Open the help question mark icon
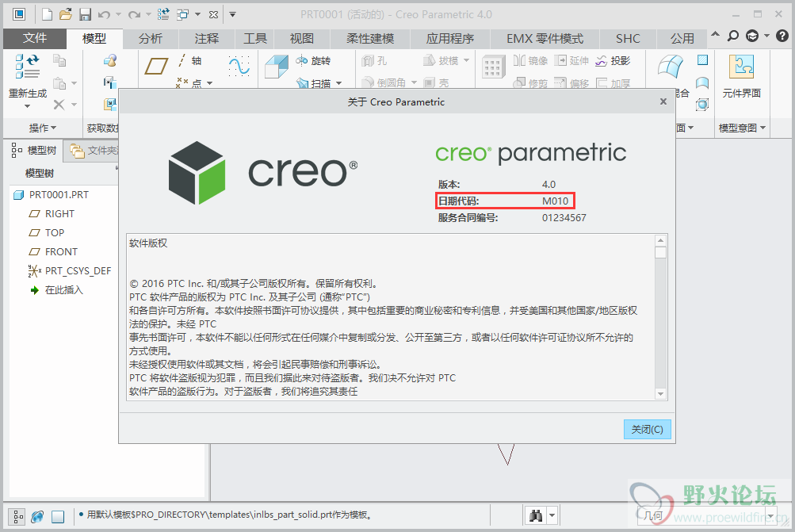795x532 pixels. (x=782, y=36)
